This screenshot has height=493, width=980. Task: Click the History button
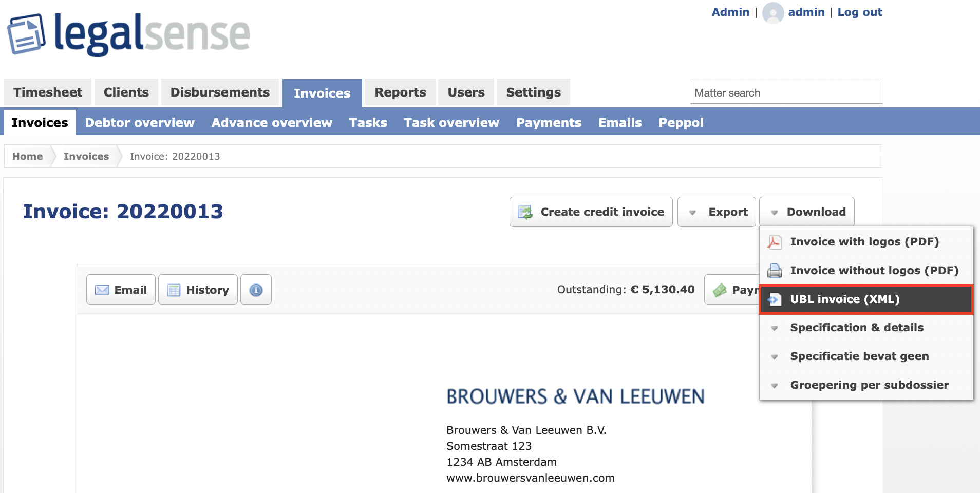[198, 290]
